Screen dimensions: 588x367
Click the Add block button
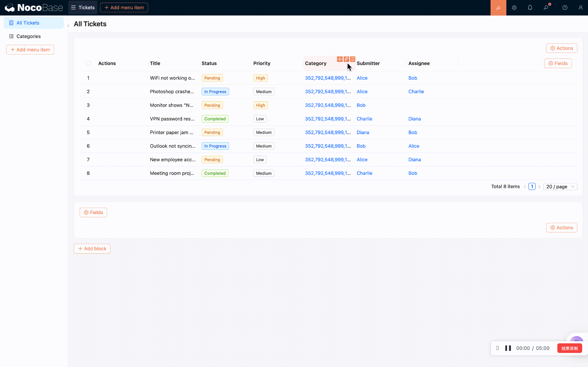92,249
